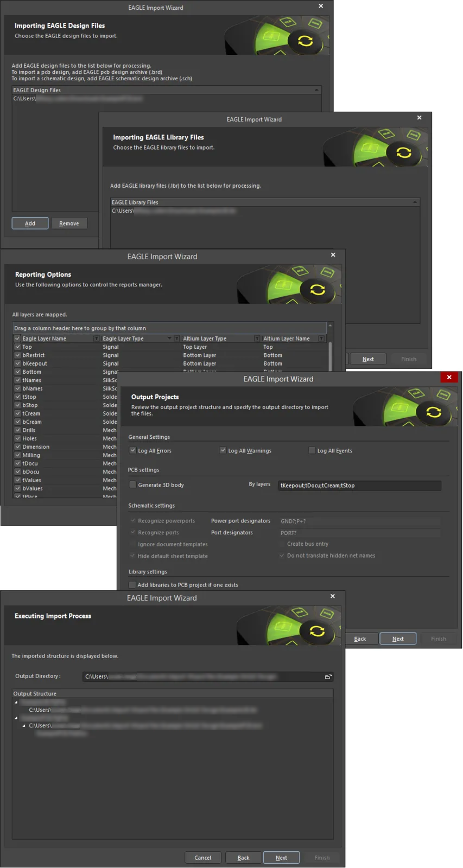The image size is (463, 868).
Task: Click Next in the Executing Import Process dialog
Action: pos(281,858)
